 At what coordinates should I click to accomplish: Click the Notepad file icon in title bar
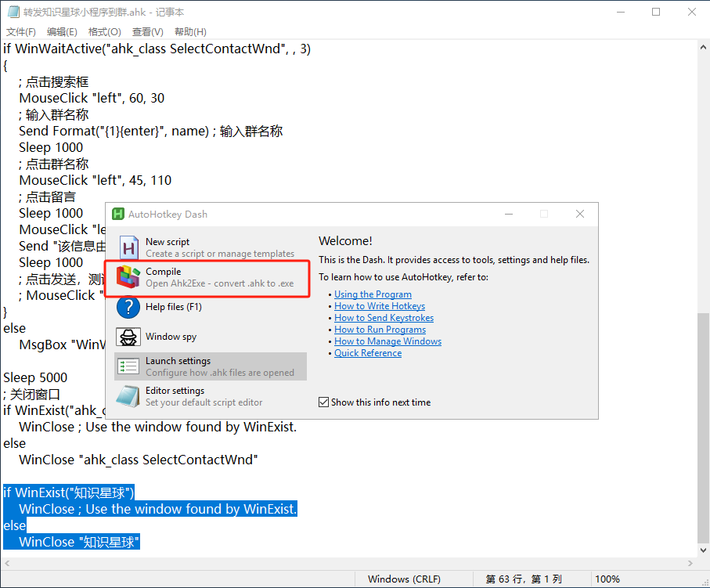13,12
